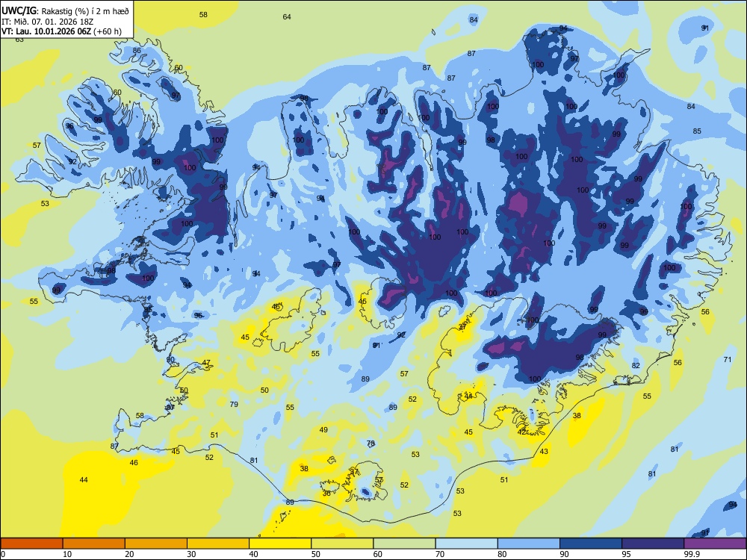Click the '20' legend tick label
Image resolution: width=747 pixels, height=560 pixels.
tap(129, 554)
